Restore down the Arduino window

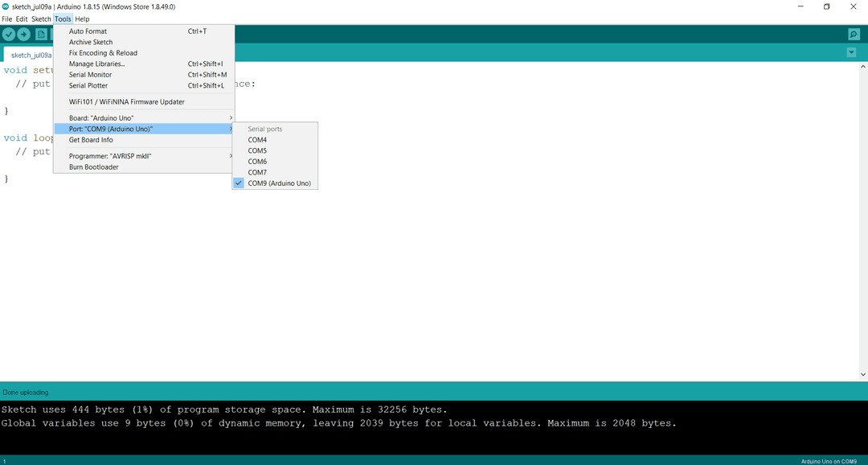coord(826,6)
